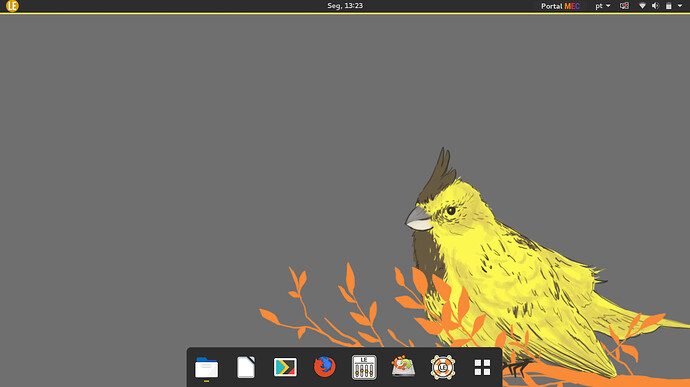This screenshot has width=690, height=387.
Task: Show all applications grid
Action: coord(482,367)
